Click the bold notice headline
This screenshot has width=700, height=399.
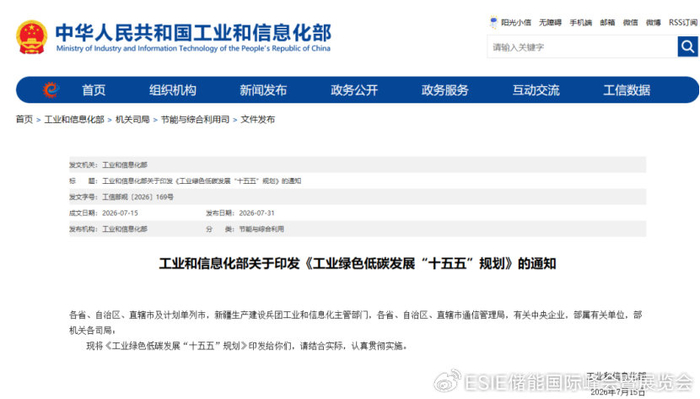click(x=358, y=264)
